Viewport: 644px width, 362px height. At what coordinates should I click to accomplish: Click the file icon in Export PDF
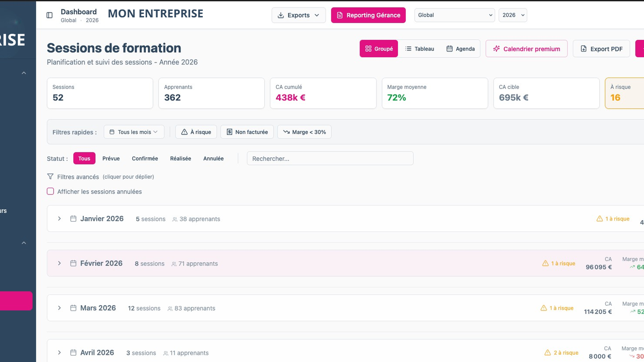click(584, 49)
